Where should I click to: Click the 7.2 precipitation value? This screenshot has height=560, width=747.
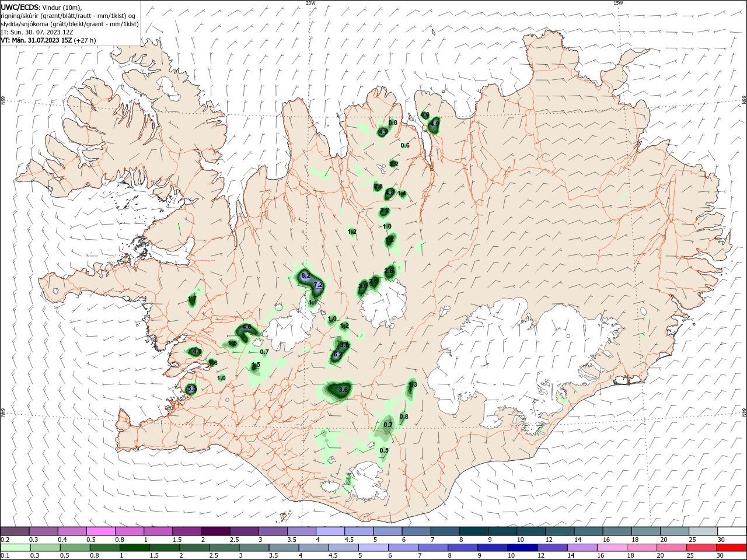click(318, 285)
